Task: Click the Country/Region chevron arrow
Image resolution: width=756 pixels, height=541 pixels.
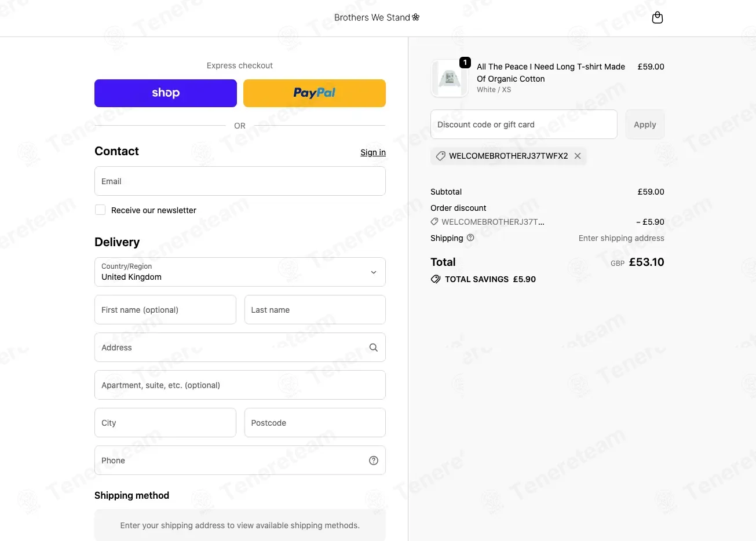Action: click(x=374, y=272)
